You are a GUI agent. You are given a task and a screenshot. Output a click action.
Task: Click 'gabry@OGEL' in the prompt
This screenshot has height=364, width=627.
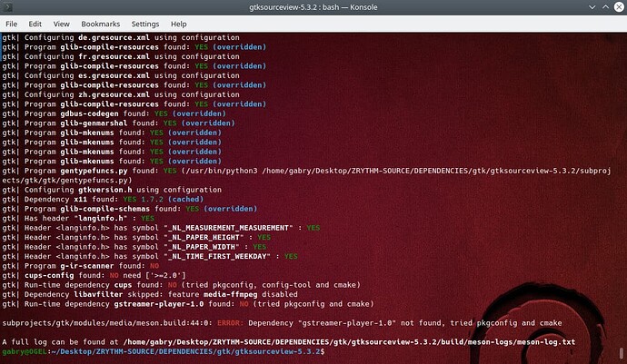pos(25,351)
